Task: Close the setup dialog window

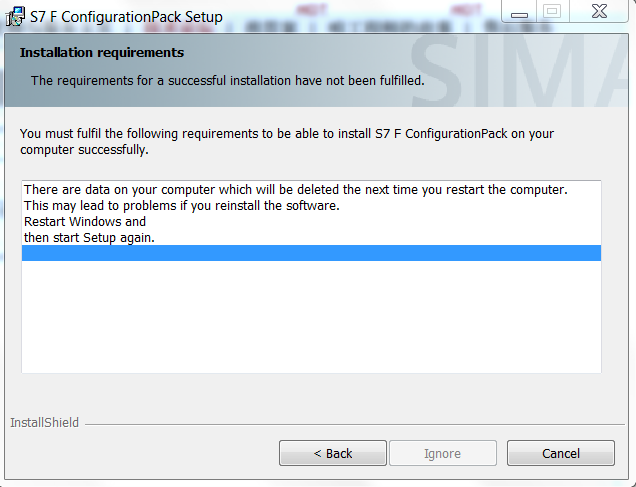Action: click(600, 13)
